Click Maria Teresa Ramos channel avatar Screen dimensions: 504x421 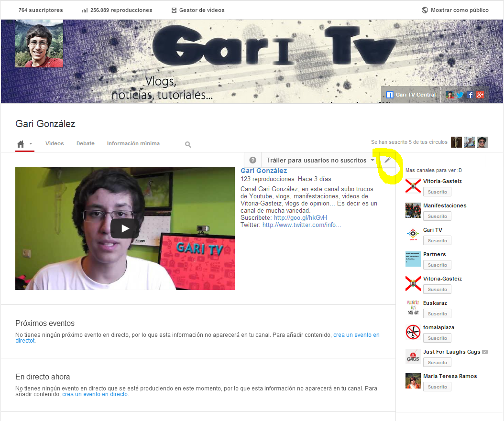point(413,381)
